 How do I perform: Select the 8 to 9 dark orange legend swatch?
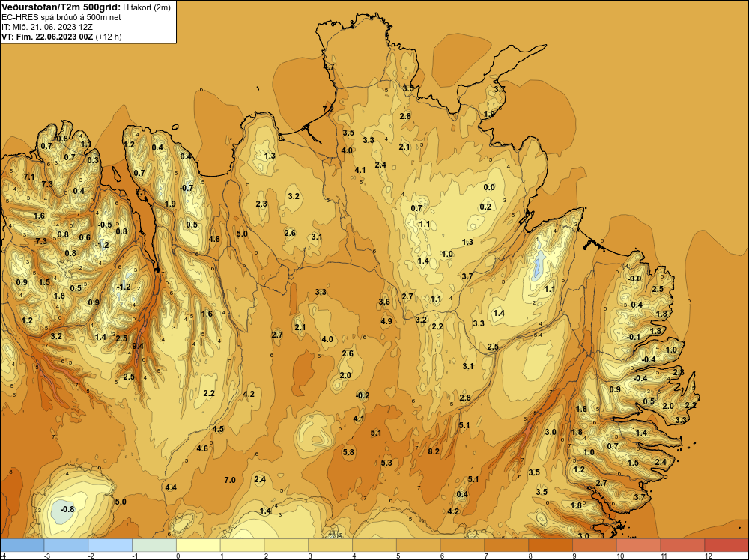(551, 545)
